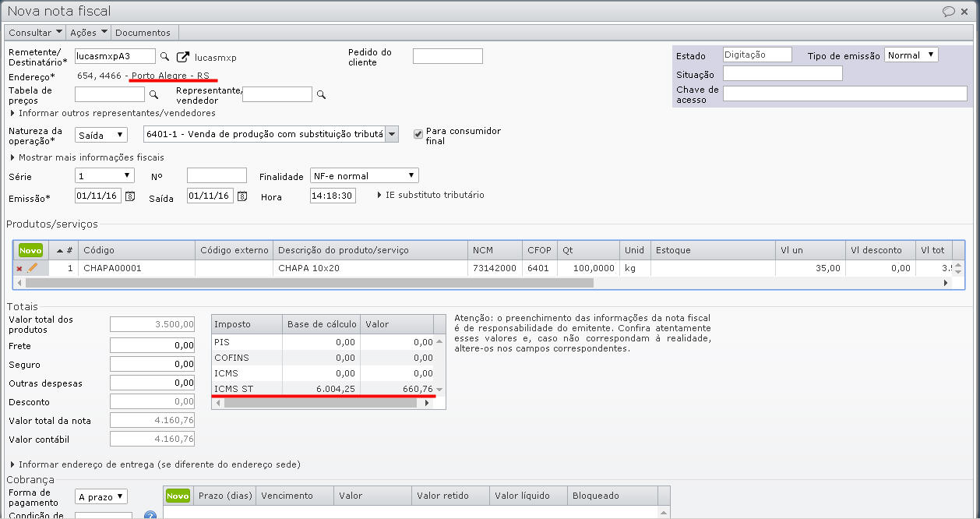Viewport: 980px width, 519px height.
Task: Click the blue help icon near Condição de pagamento
Action: 150,515
